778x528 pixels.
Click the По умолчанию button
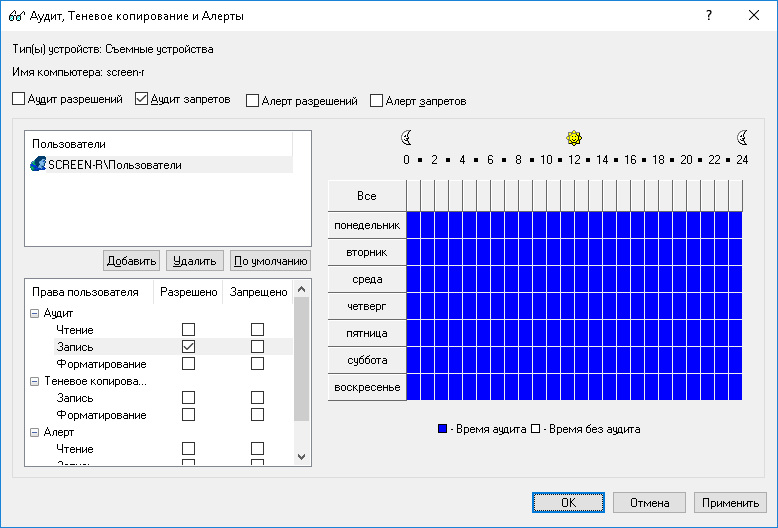(x=270, y=261)
